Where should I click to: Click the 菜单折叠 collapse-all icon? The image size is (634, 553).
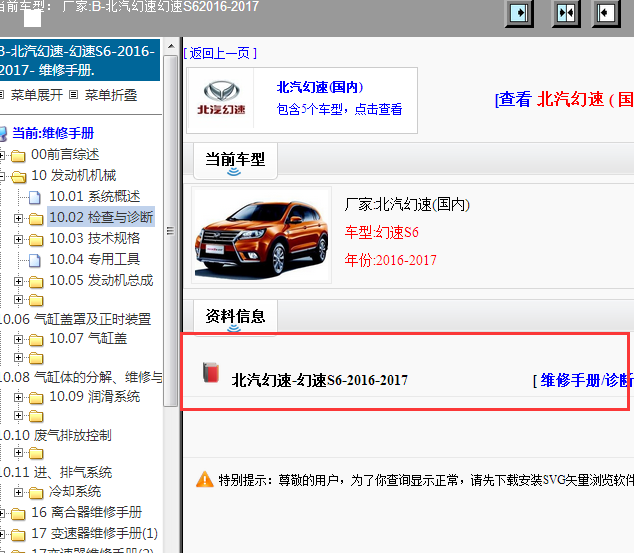click(73, 95)
